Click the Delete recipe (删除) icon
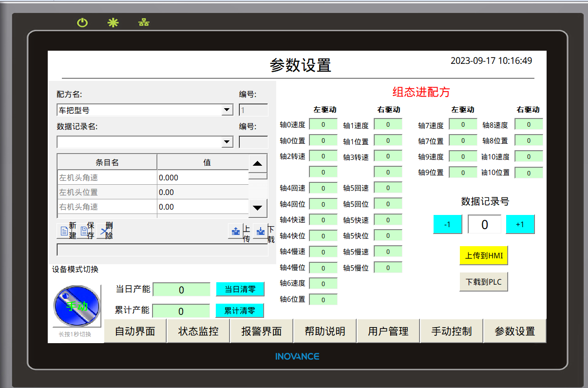Image resolution: width=588 pixels, height=388 pixels. (104, 231)
